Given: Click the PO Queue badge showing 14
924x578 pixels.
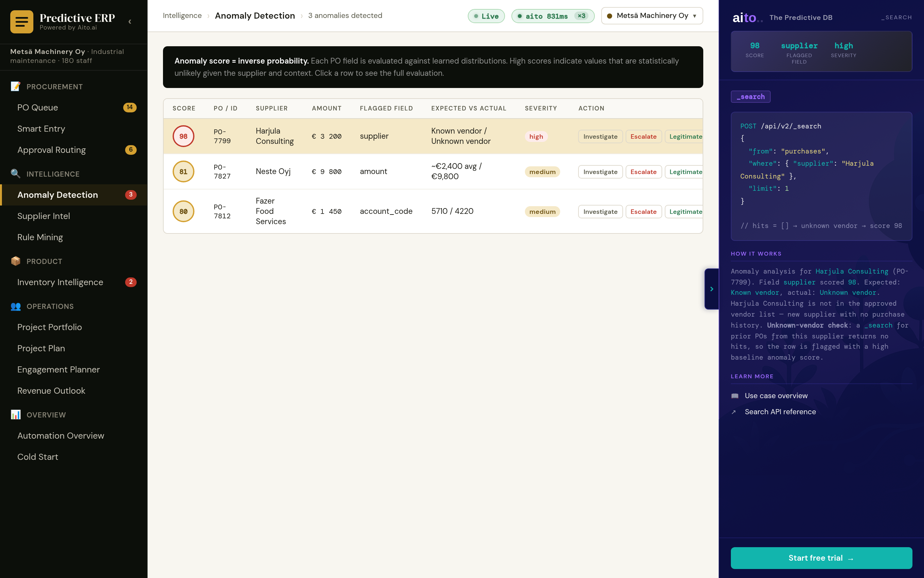Looking at the screenshot, I should pos(130,108).
